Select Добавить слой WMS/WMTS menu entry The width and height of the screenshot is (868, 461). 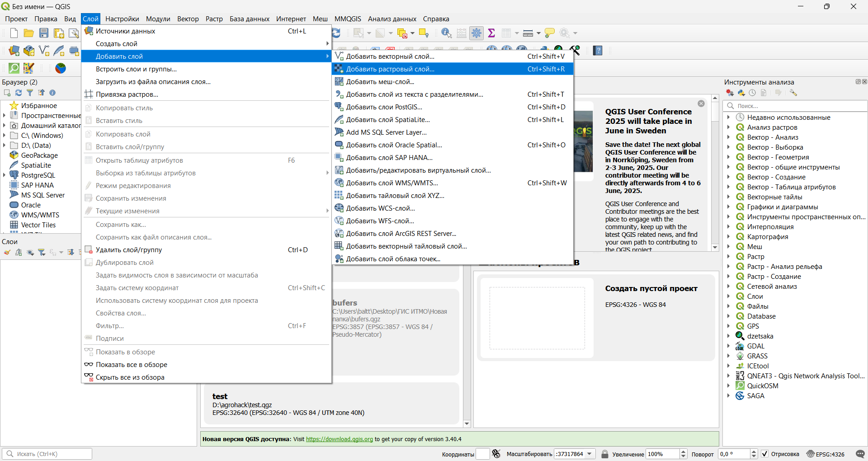pyautogui.click(x=392, y=183)
